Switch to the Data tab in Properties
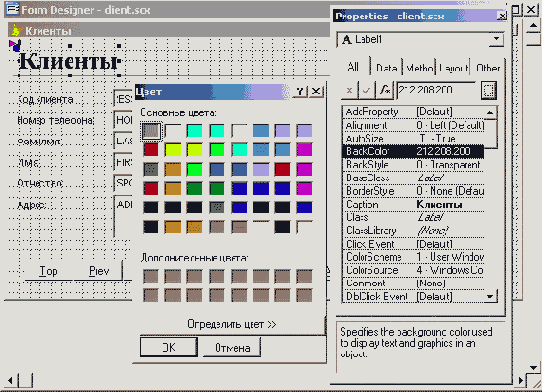The image size is (542, 392). click(x=386, y=67)
